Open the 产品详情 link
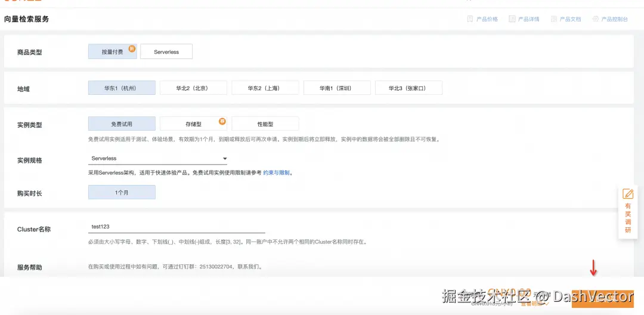The height and width of the screenshot is (315, 644). 528,19
